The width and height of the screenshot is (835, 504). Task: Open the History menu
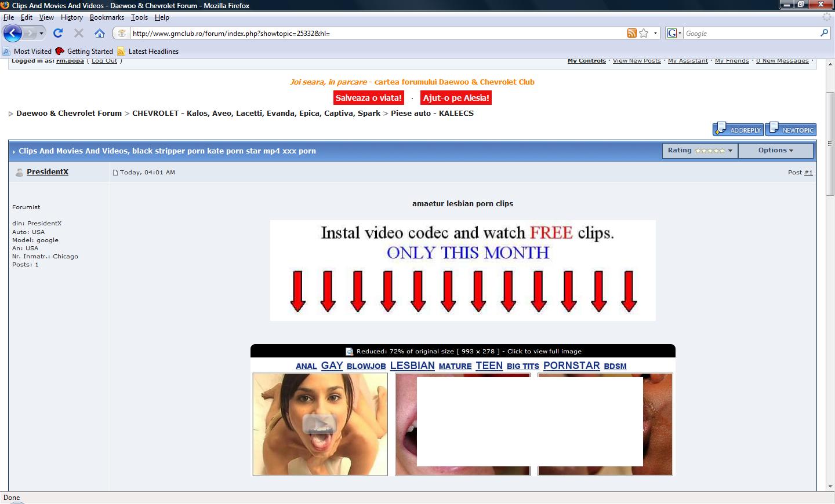(x=71, y=17)
